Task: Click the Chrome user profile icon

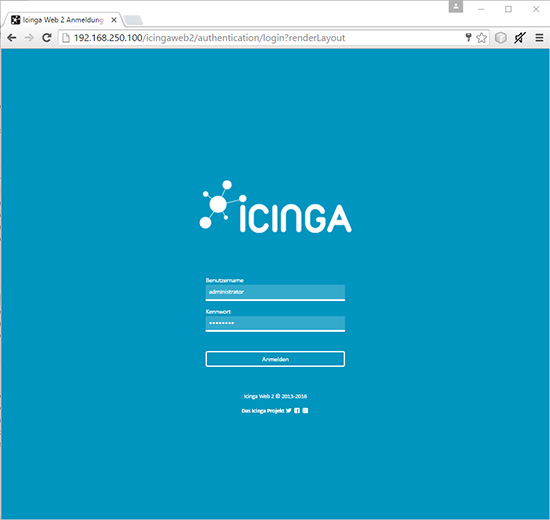Action: point(456,6)
